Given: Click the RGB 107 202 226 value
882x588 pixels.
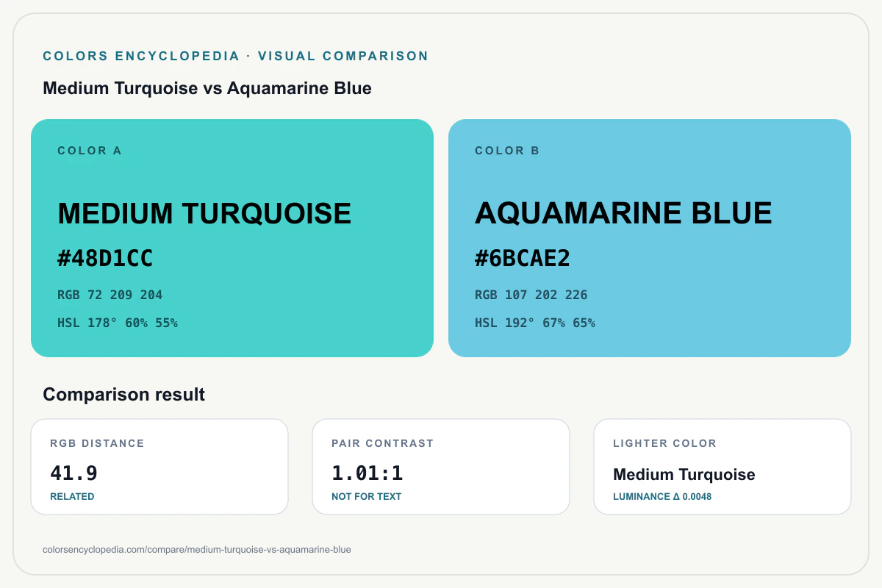Looking at the screenshot, I should (531, 295).
